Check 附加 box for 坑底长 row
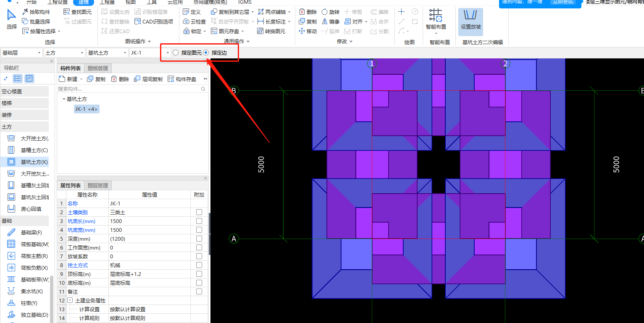644x323 pixels. 199,221
